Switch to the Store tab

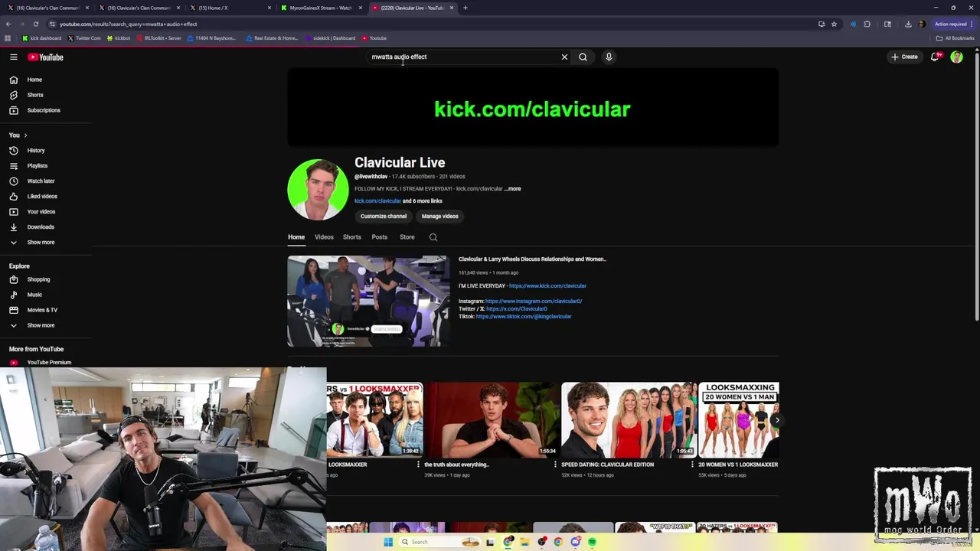pyautogui.click(x=407, y=237)
